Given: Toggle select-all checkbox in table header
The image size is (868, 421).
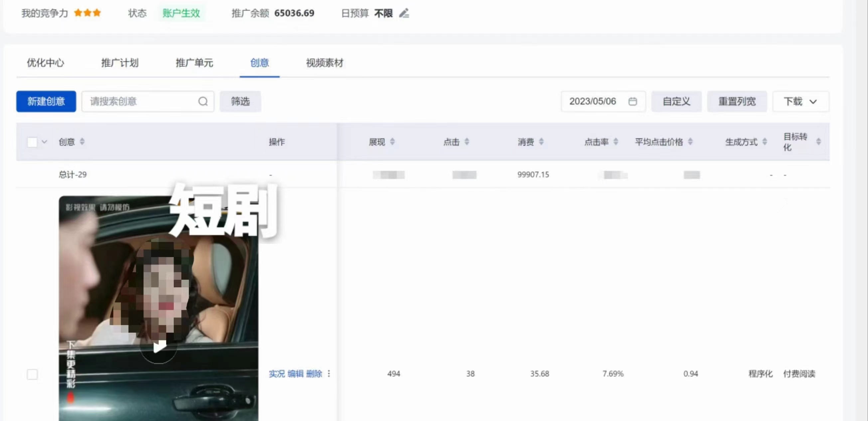Looking at the screenshot, I should pos(32,142).
